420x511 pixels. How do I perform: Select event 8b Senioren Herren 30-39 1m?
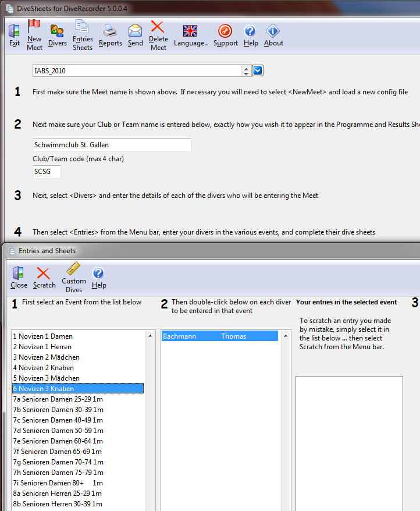78,503
